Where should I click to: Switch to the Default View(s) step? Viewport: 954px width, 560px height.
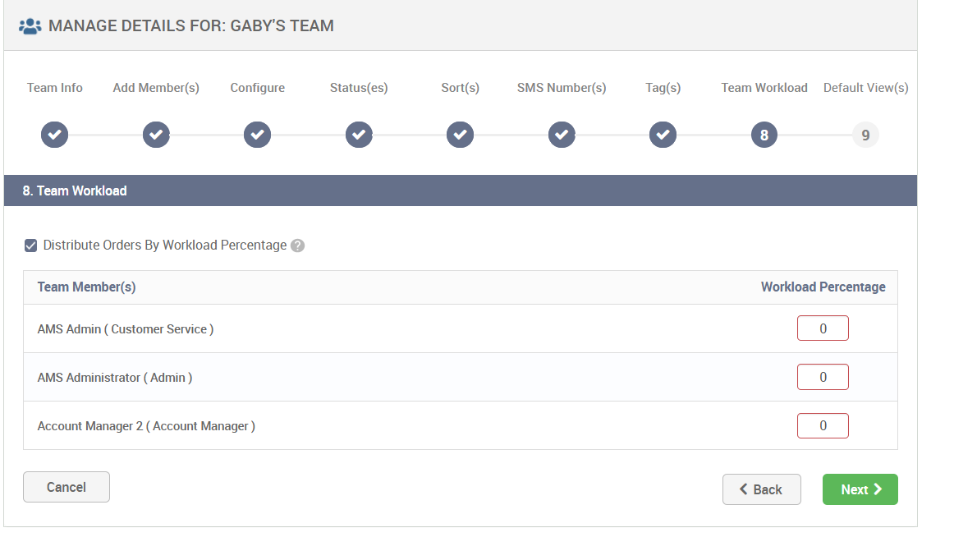coord(865,87)
